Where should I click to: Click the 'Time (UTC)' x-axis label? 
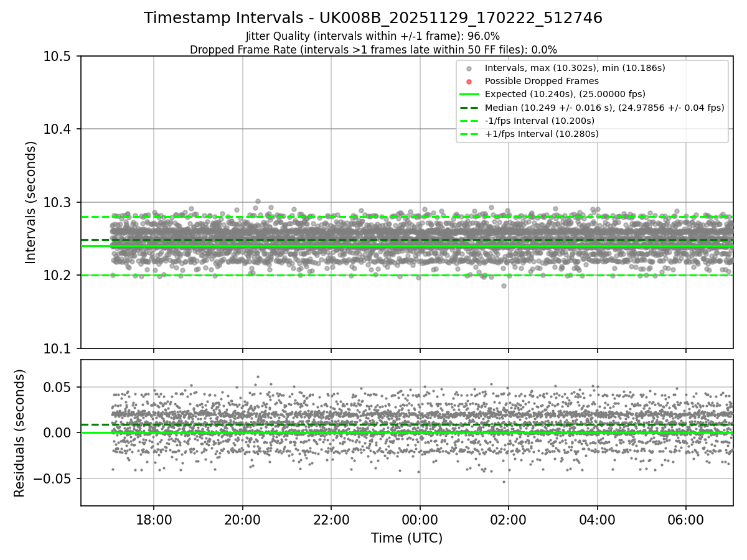(406, 538)
